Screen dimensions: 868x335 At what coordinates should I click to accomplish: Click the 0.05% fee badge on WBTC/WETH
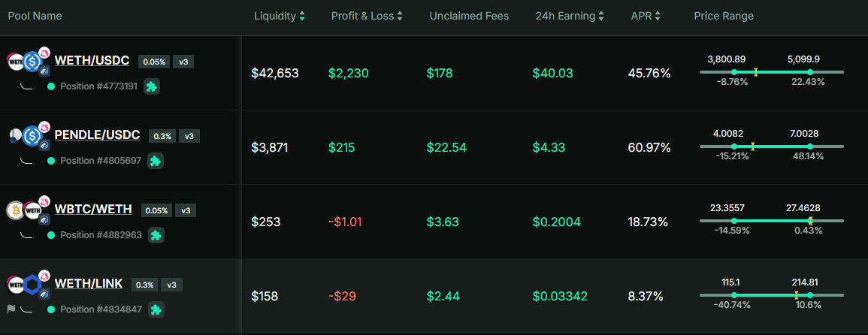click(x=156, y=210)
